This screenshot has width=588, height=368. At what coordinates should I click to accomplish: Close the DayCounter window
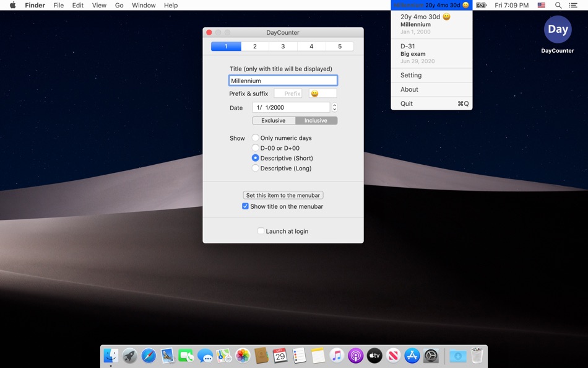(209, 33)
